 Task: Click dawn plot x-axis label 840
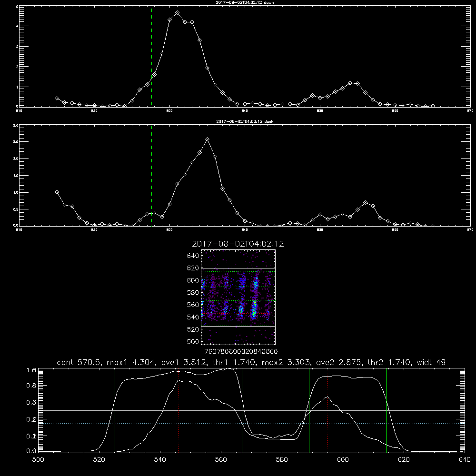coord(245,111)
